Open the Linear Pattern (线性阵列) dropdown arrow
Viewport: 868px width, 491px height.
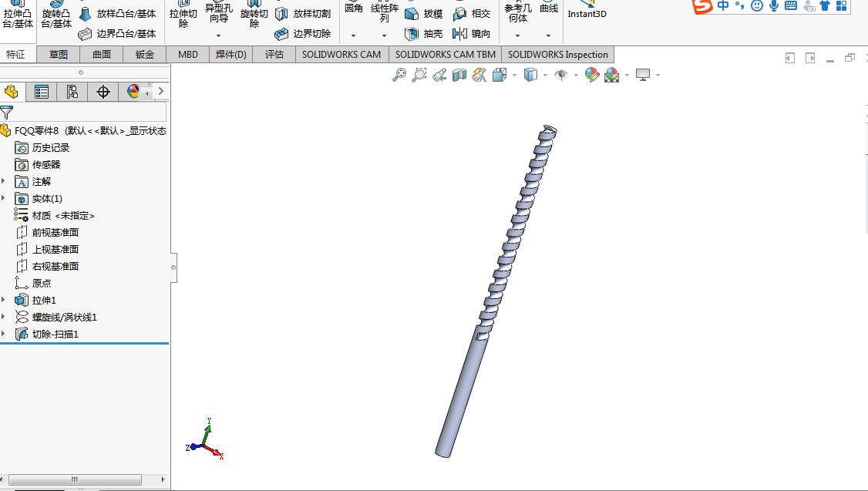pos(384,35)
